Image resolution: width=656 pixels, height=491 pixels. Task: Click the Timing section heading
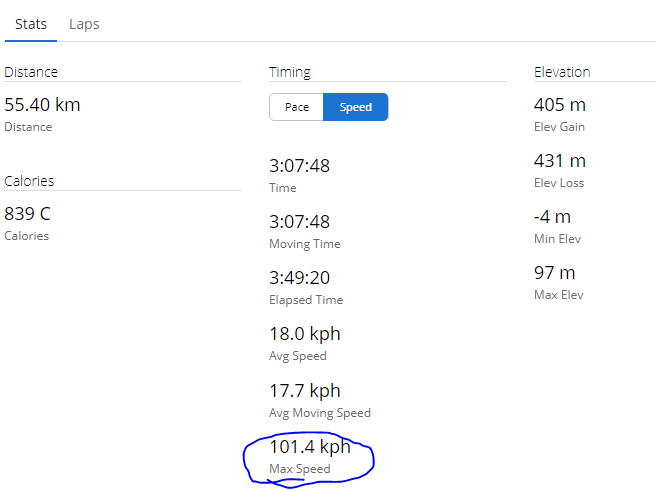[x=290, y=72]
